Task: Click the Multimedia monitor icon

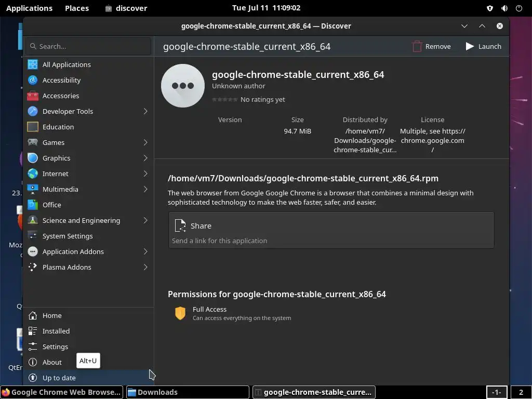Action: click(x=33, y=189)
